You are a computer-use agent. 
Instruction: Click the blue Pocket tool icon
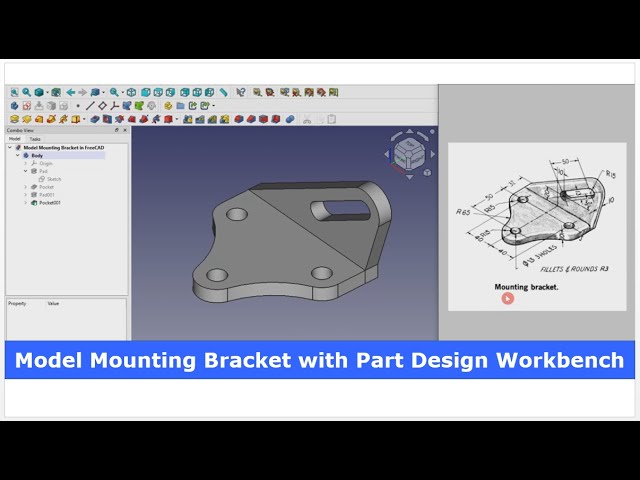[x=95, y=119]
